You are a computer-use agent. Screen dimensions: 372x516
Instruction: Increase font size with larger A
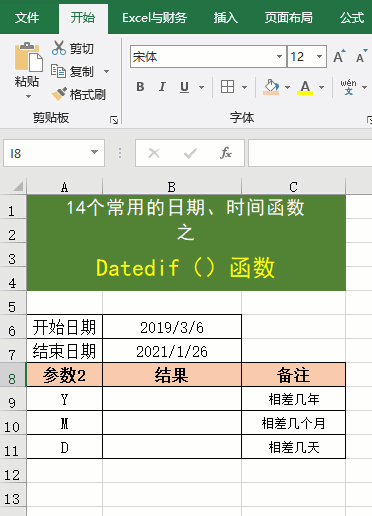click(339, 56)
